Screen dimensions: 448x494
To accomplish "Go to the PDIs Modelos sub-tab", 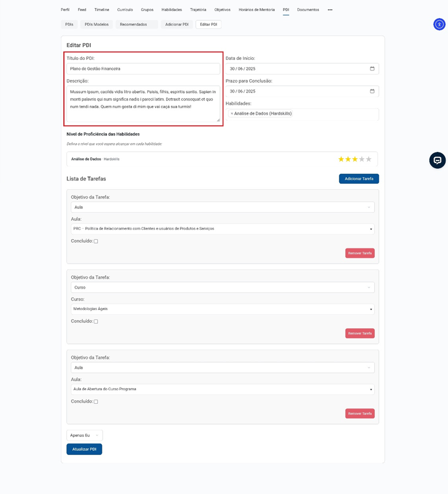I will [97, 24].
